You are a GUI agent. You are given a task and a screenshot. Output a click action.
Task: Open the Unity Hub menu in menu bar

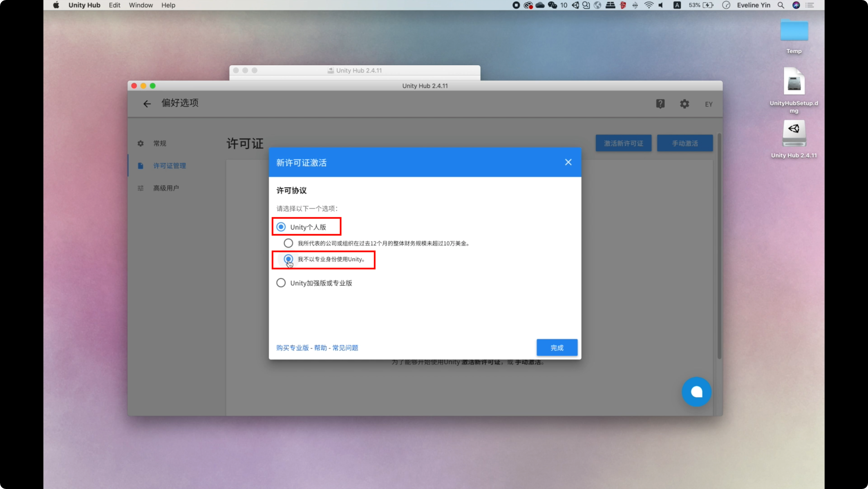pyautogui.click(x=84, y=5)
